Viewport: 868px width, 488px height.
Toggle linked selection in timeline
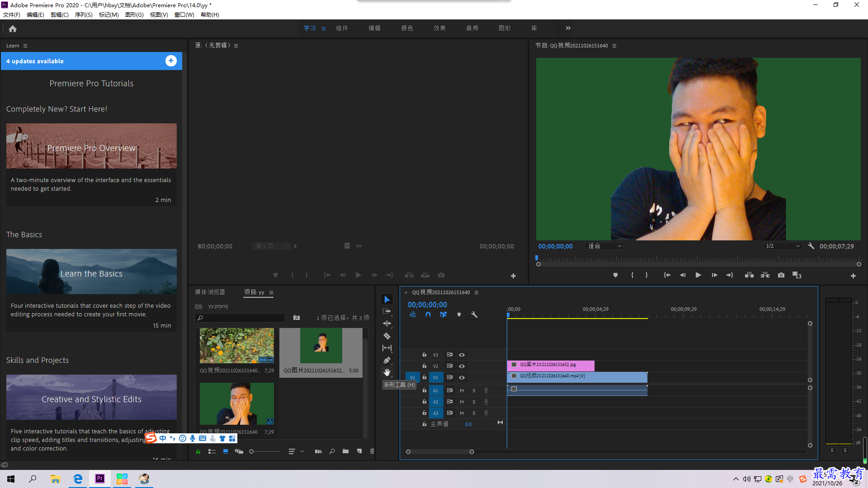[443, 314]
